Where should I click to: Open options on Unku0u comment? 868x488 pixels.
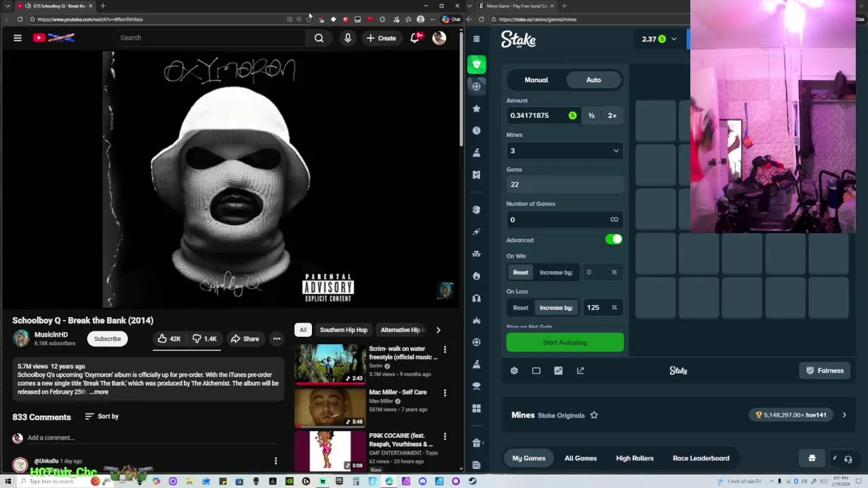275,461
